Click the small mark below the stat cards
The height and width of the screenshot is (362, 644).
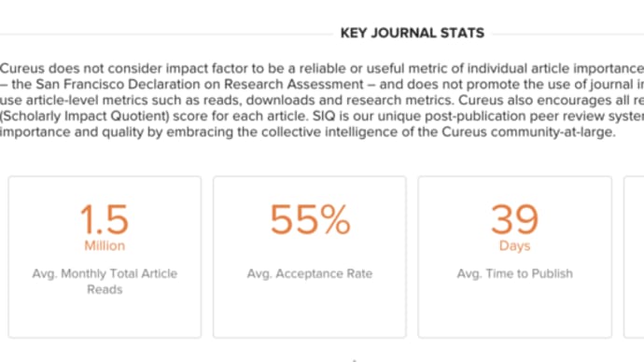354,360
